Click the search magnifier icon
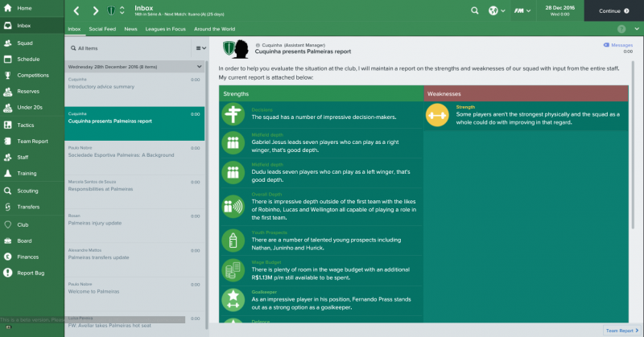Image resolution: width=644 pixels, height=337 pixels. click(475, 10)
